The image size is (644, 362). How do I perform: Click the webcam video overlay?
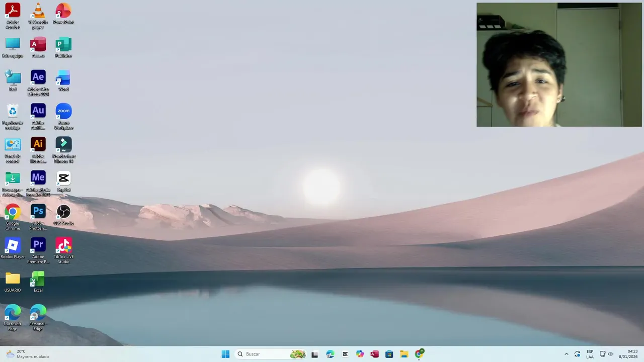559,65
